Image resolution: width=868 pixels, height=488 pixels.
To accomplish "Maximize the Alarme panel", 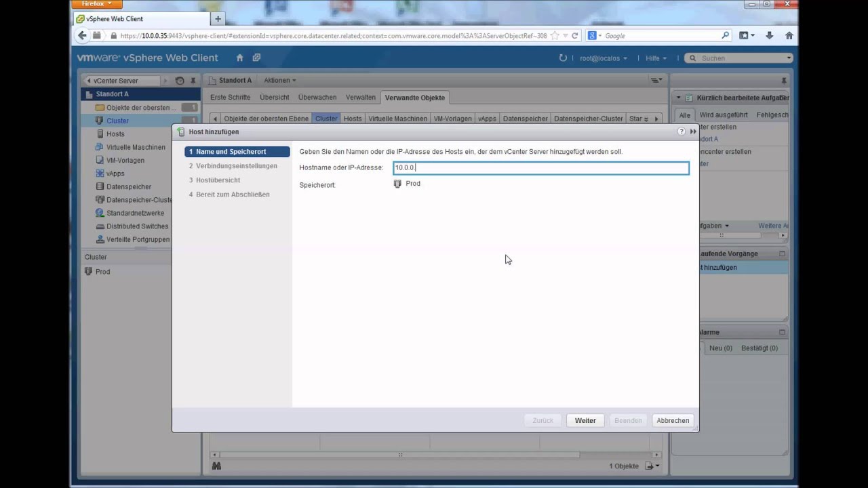I will (x=782, y=333).
